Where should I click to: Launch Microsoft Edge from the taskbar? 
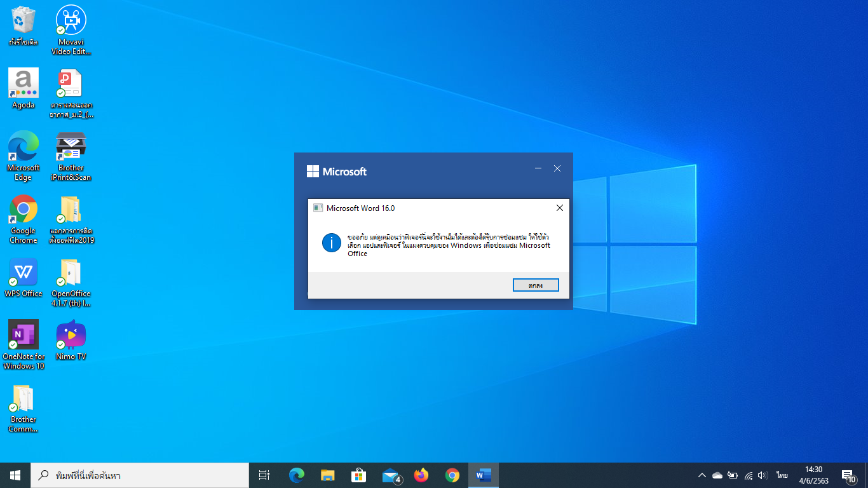(x=296, y=475)
